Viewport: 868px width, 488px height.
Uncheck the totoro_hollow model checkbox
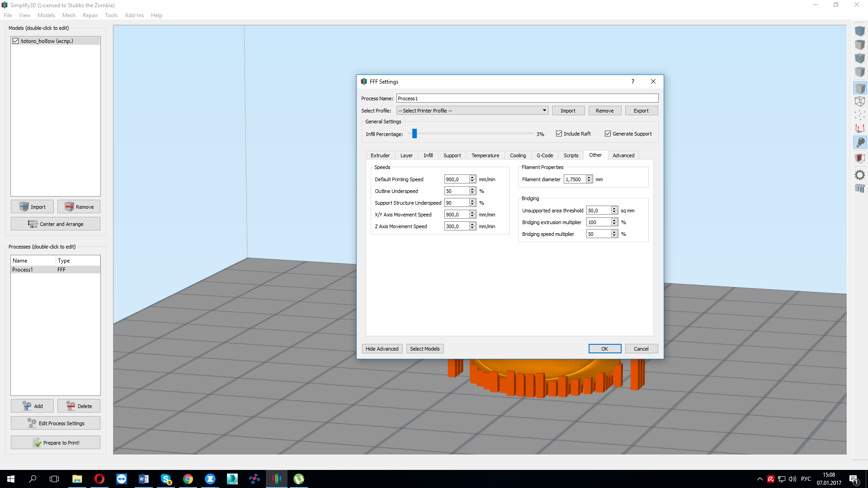tap(16, 41)
